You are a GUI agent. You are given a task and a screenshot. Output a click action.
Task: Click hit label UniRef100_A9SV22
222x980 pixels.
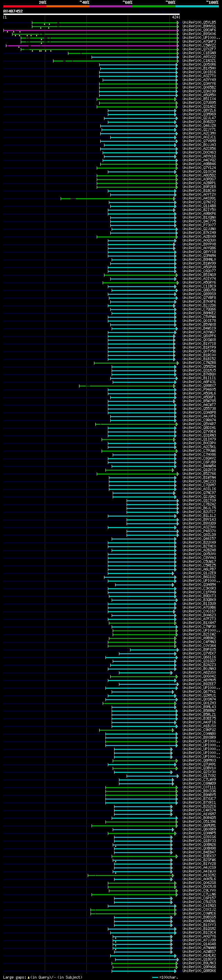[199, 57]
